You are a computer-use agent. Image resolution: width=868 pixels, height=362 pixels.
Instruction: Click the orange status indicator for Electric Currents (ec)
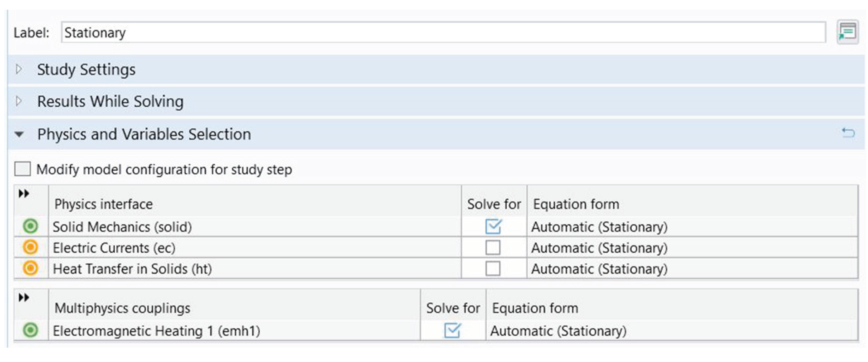coord(30,248)
